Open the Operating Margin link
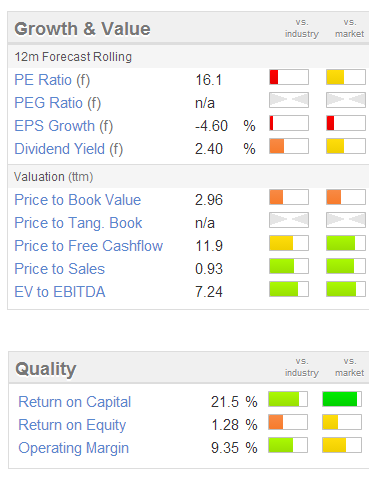Viewport: 369px width, 487px height. click(74, 448)
